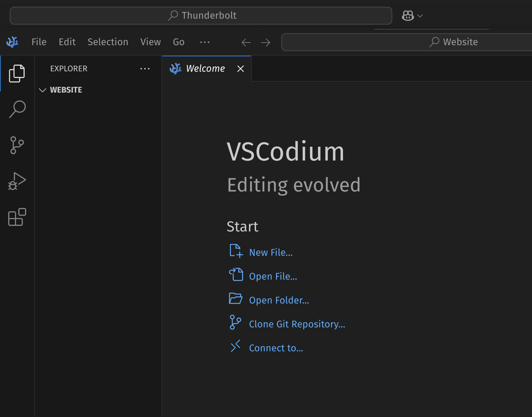This screenshot has width=532, height=417.
Task: Go back with the left arrow
Action: 246,43
